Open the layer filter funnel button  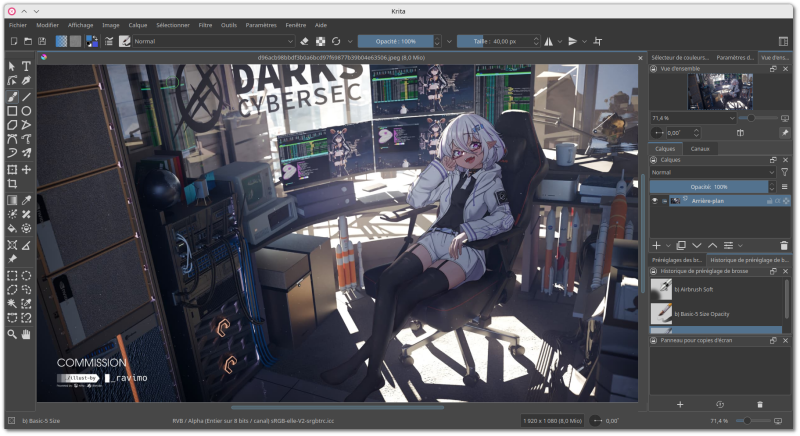click(x=785, y=172)
